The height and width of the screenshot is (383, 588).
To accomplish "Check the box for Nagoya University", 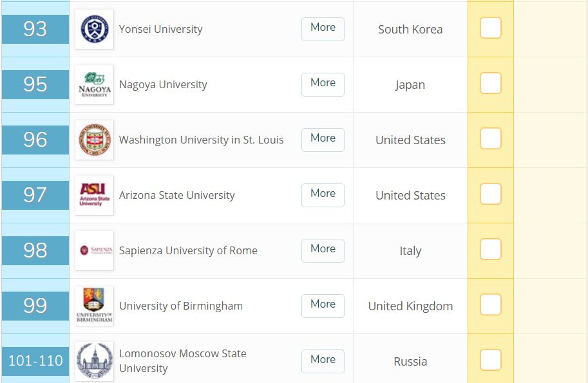I will [x=491, y=83].
